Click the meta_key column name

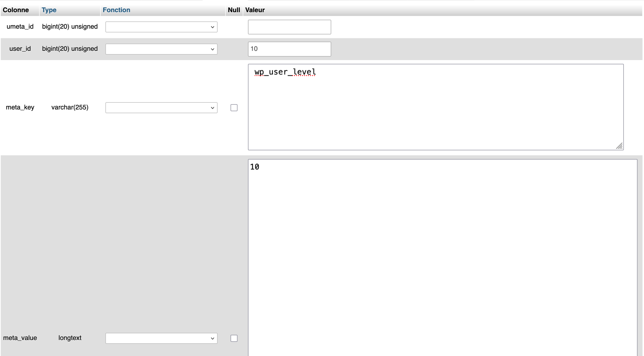[x=20, y=107]
